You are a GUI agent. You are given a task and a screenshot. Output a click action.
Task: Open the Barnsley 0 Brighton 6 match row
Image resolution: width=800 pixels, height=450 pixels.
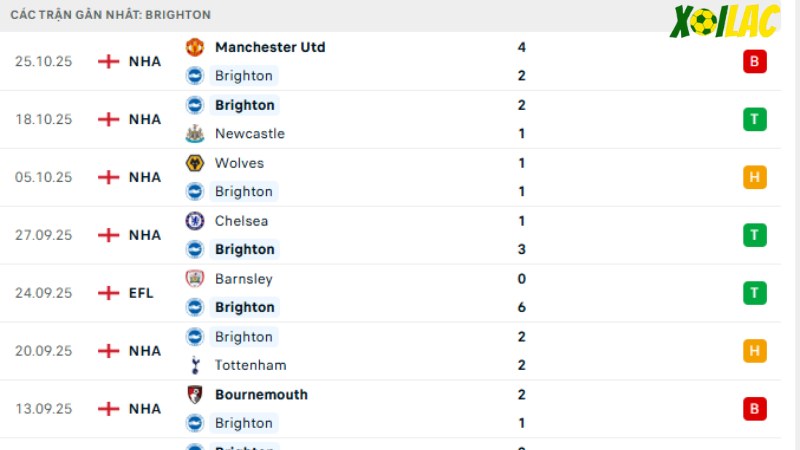pyautogui.click(x=390, y=293)
